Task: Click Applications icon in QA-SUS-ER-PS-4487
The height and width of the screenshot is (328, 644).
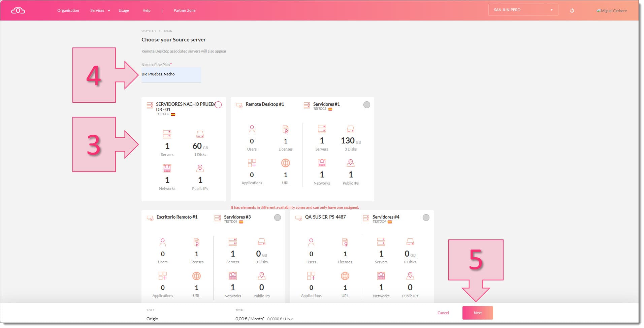Action: tap(311, 276)
